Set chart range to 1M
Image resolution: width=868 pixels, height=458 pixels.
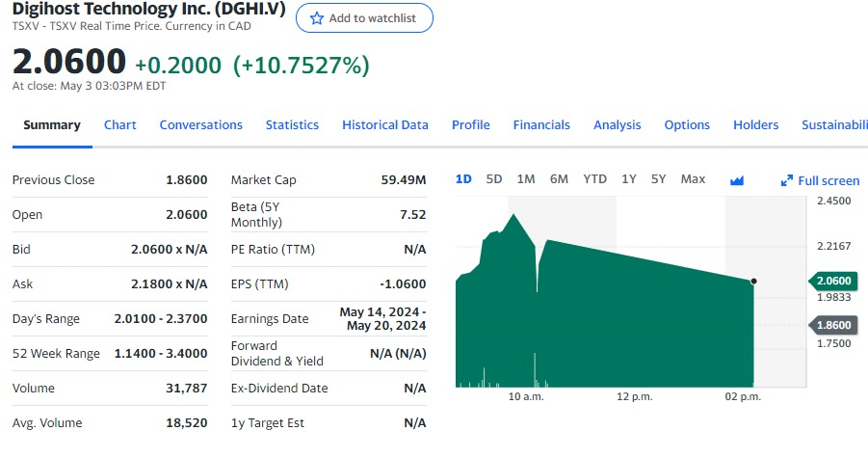pos(526,179)
